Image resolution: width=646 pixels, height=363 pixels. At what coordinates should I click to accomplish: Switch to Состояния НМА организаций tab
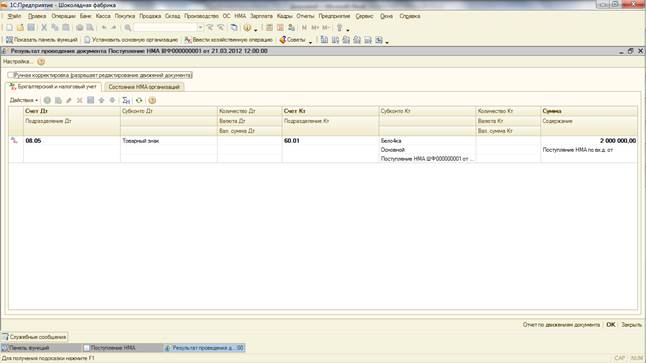(144, 87)
